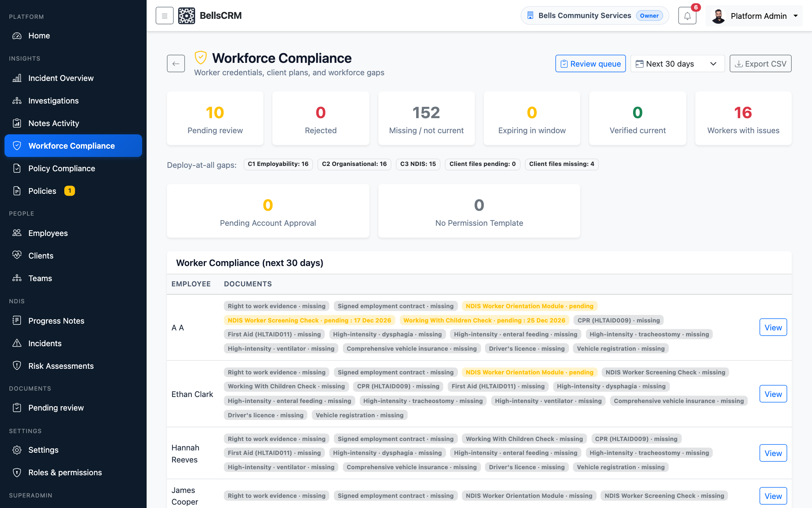
Task: Click the Teams icon in sidebar
Action: (x=17, y=278)
